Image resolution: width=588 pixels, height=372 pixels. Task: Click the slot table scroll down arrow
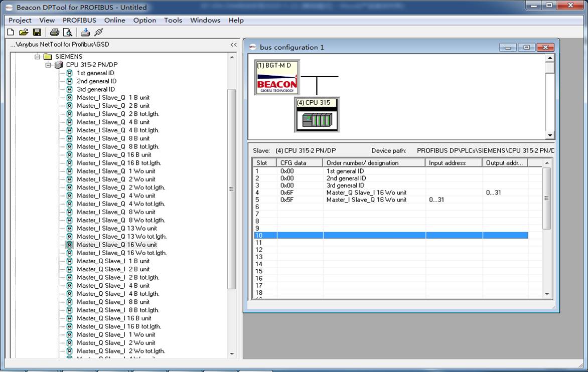(547, 294)
